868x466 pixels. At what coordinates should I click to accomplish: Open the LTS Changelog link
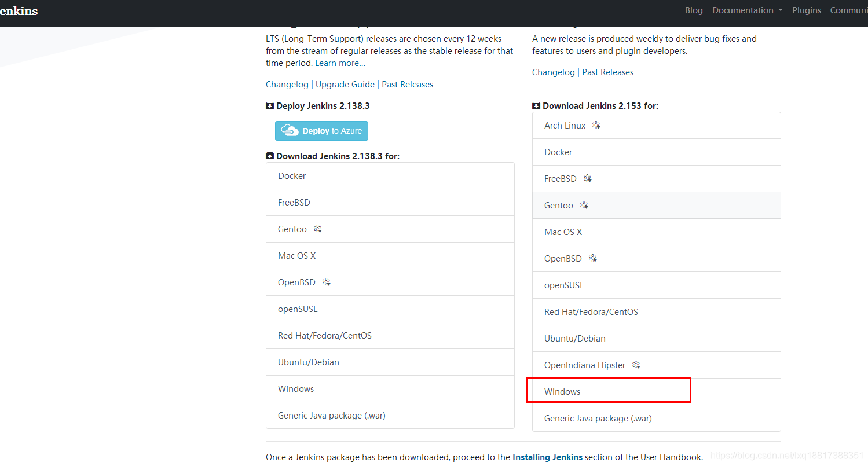pyautogui.click(x=287, y=85)
